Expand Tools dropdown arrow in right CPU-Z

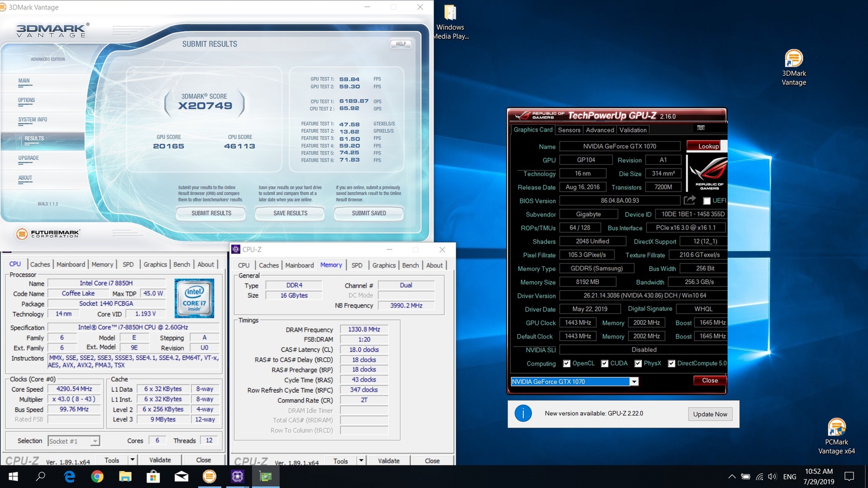361,460
